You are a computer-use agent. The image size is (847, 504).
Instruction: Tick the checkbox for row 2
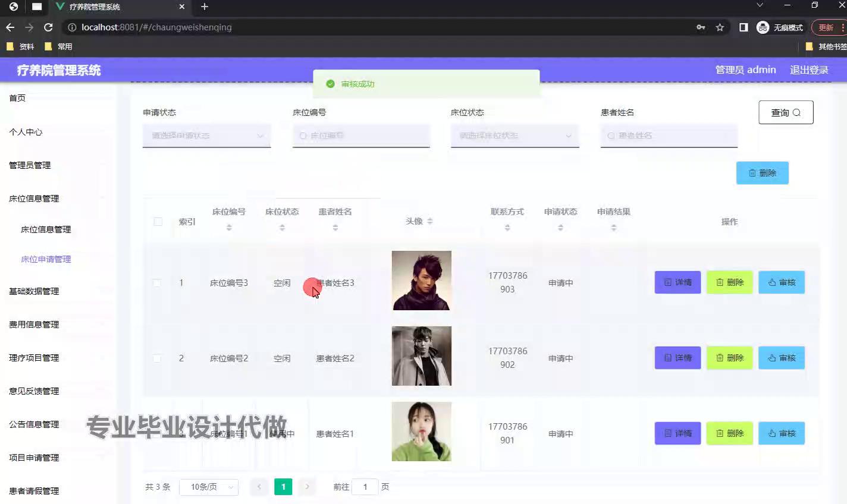157,358
